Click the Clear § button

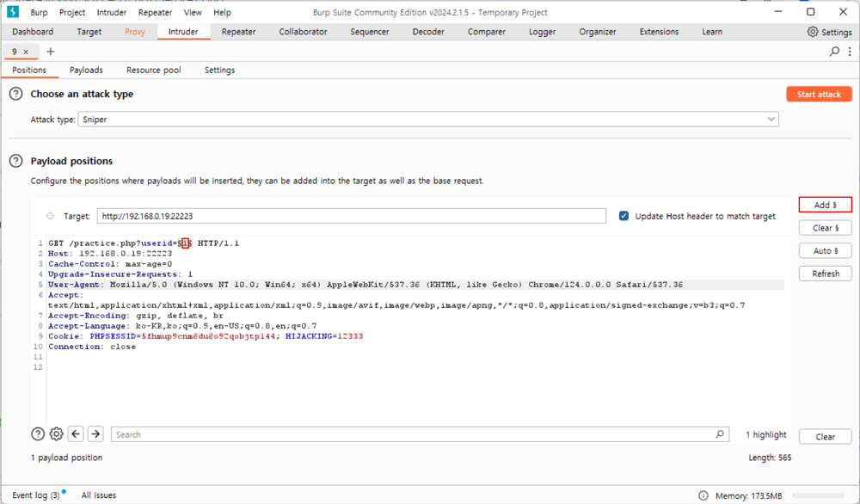[826, 228]
